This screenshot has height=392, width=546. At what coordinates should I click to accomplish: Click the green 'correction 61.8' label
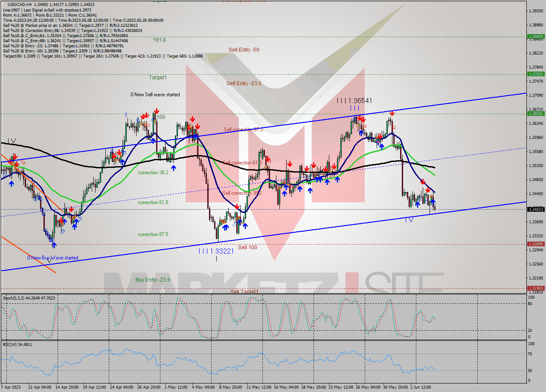click(x=153, y=202)
